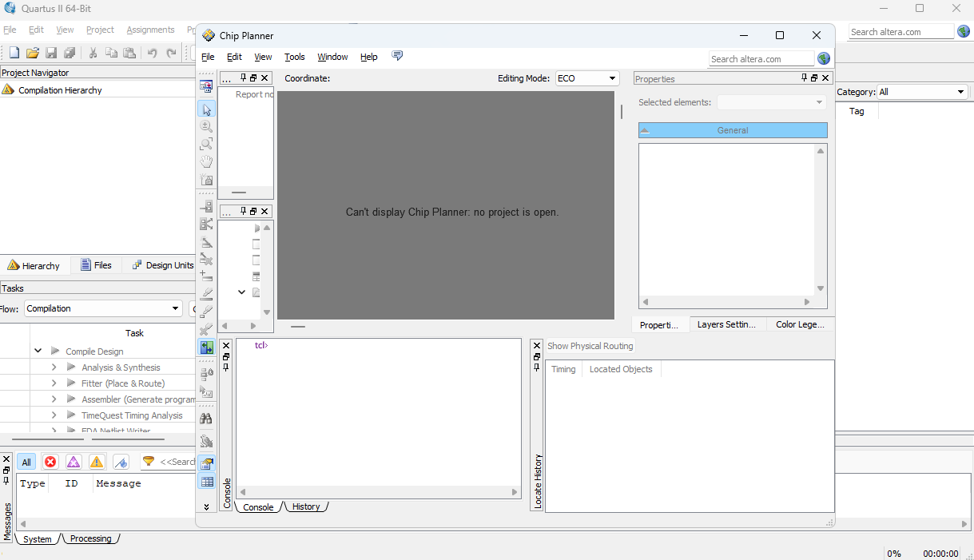Click the Undo arrow icon
This screenshot has height=560, width=974.
tap(152, 53)
